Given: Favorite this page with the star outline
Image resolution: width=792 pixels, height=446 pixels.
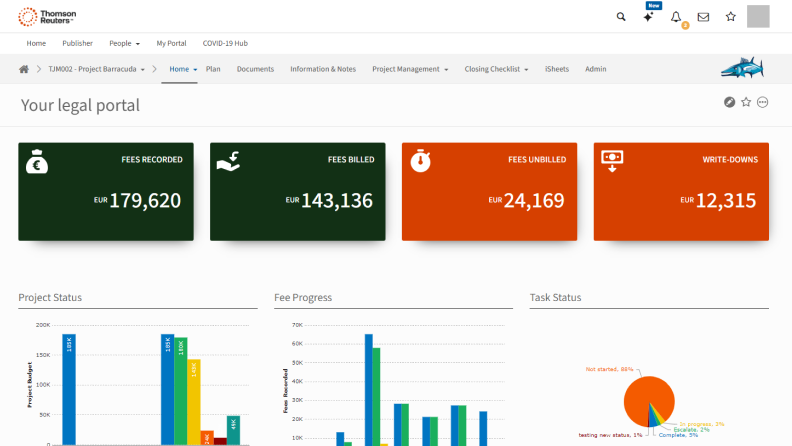Looking at the screenshot, I should point(746,102).
